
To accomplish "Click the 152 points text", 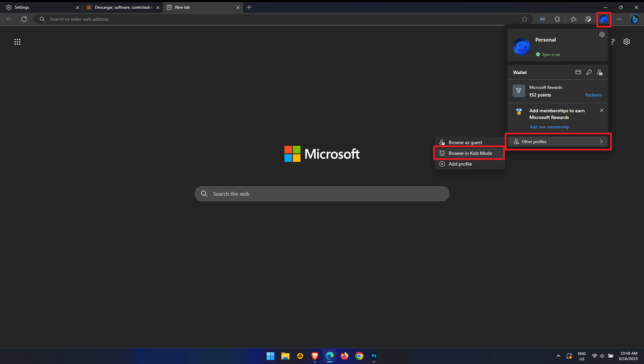I will 540,95.
